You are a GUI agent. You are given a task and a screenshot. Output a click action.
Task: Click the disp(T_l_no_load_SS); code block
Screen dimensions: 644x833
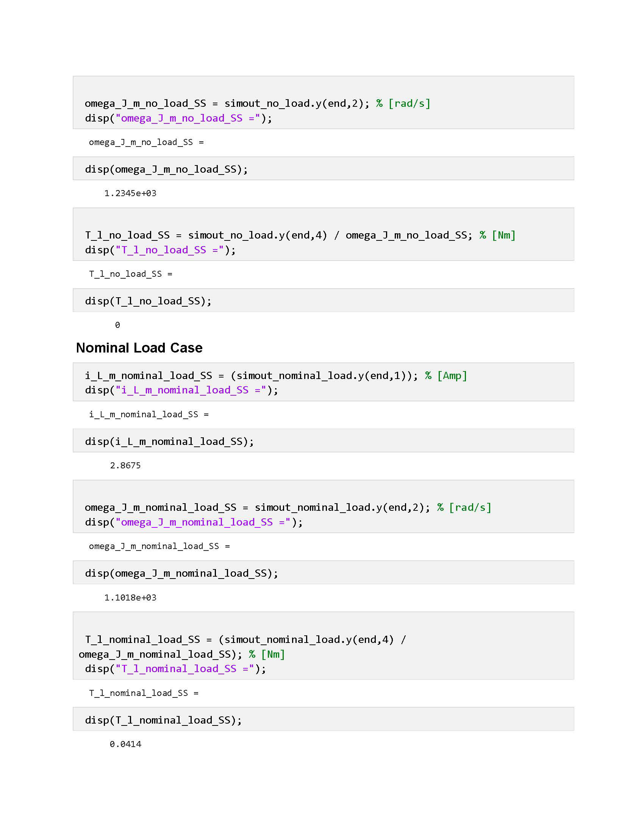(148, 301)
